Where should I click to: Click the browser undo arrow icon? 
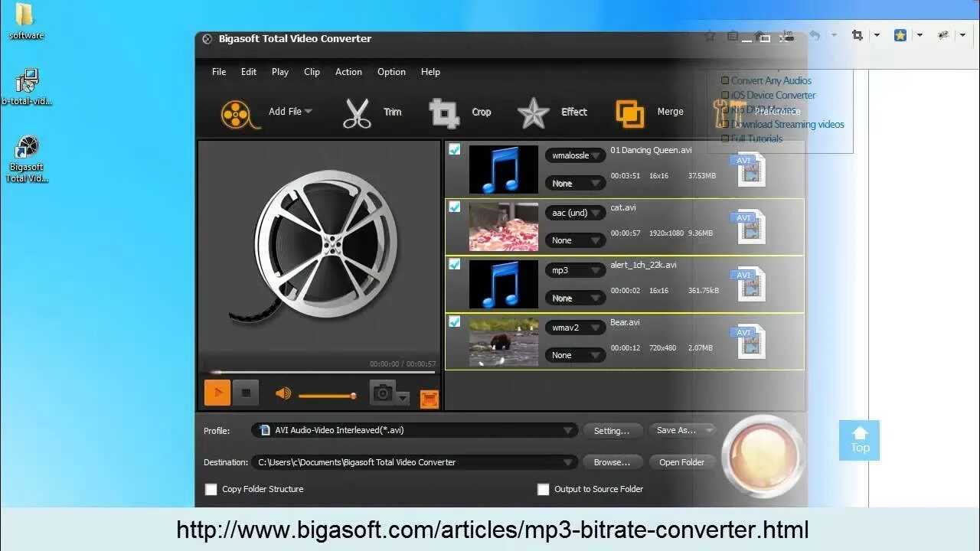tap(815, 35)
